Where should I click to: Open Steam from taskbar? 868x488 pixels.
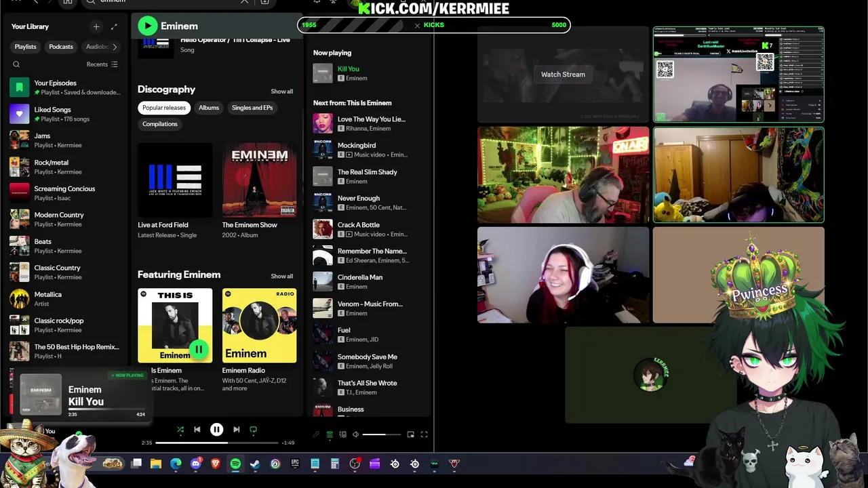click(255, 464)
